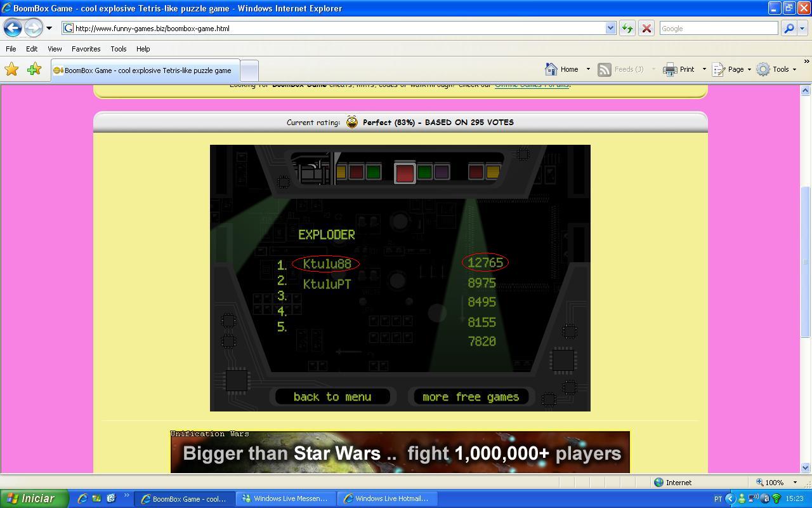Click the Ktulu88 high score name
This screenshot has height=508, width=812.
(327, 264)
